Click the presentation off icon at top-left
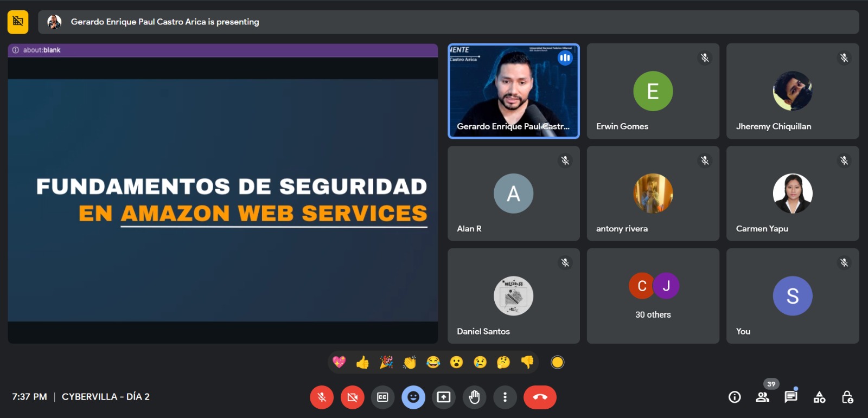The image size is (868, 418). tap(18, 22)
